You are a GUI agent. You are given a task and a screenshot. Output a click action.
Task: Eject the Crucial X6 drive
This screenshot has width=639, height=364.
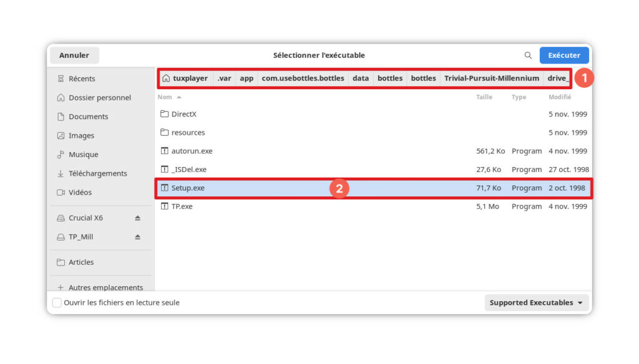(x=137, y=218)
